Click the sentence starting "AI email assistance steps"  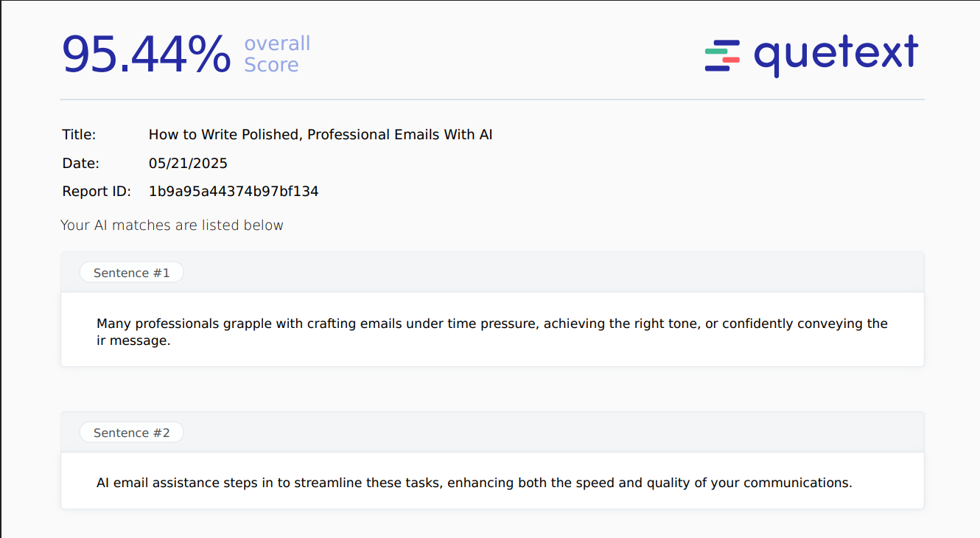(474, 483)
